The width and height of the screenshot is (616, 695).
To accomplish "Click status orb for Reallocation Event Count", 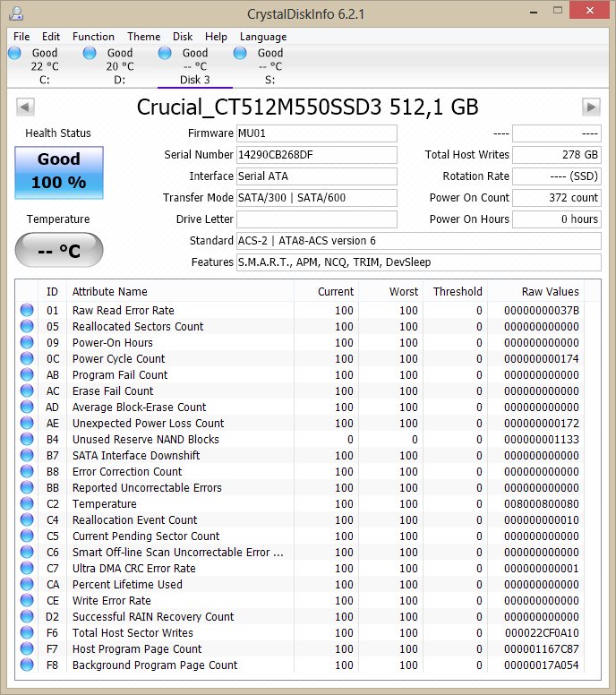I will click(x=27, y=519).
